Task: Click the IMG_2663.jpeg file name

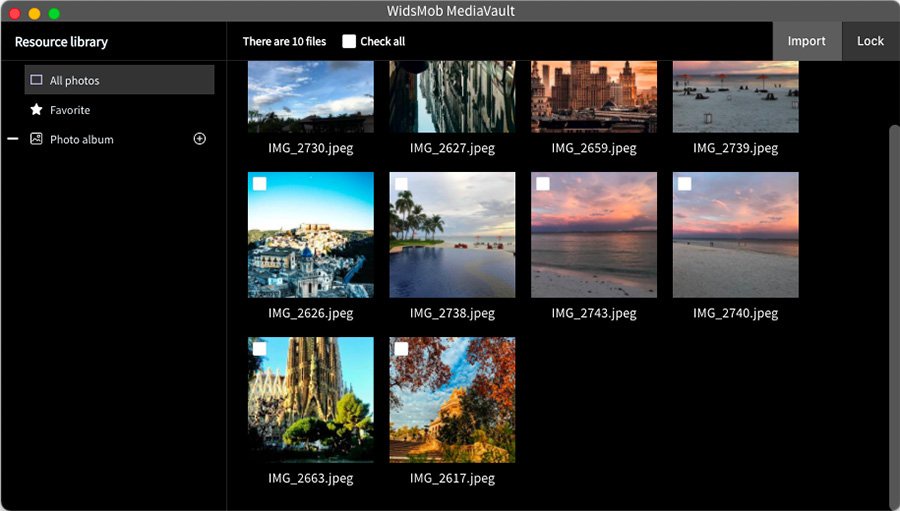Action: pyautogui.click(x=311, y=478)
